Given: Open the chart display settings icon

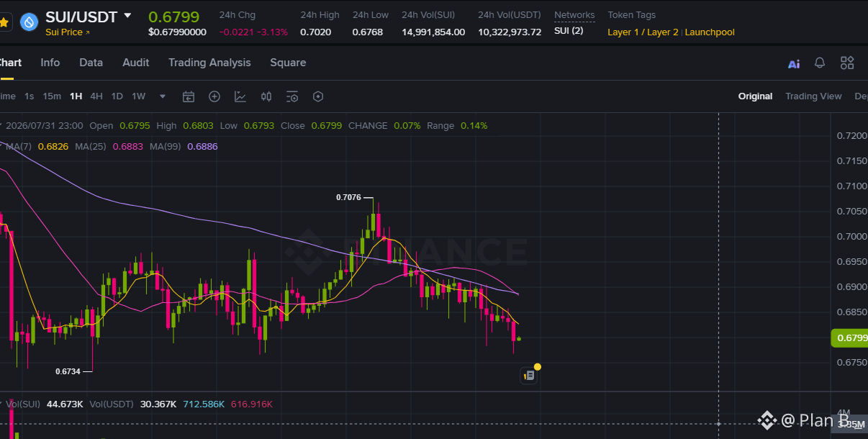Looking at the screenshot, I should click(292, 96).
